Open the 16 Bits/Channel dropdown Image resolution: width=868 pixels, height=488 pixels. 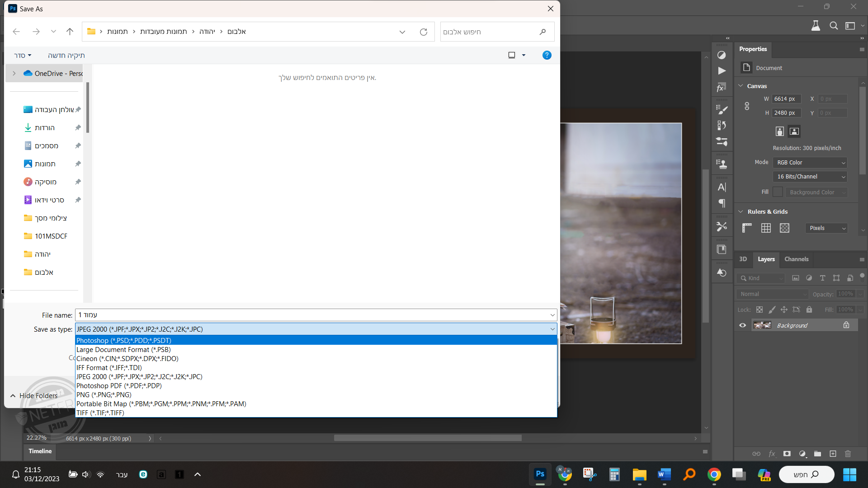(x=810, y=177)
